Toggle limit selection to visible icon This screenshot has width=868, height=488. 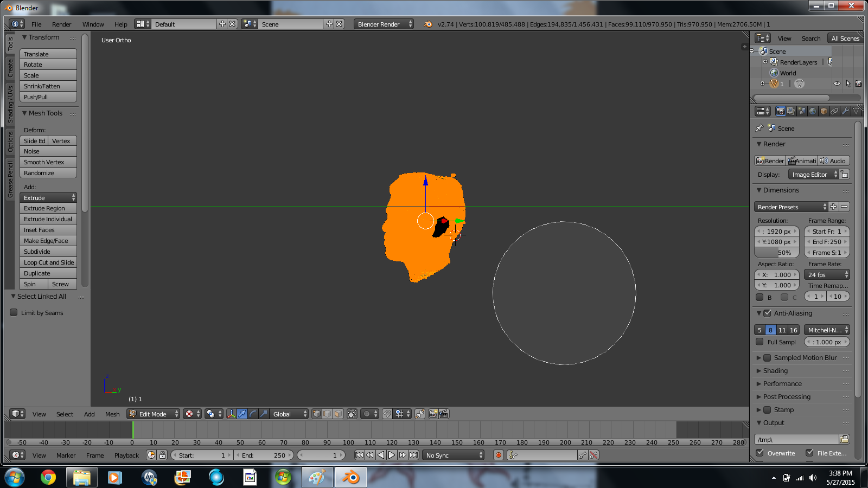pyautogui.click(x=352, y=414)
